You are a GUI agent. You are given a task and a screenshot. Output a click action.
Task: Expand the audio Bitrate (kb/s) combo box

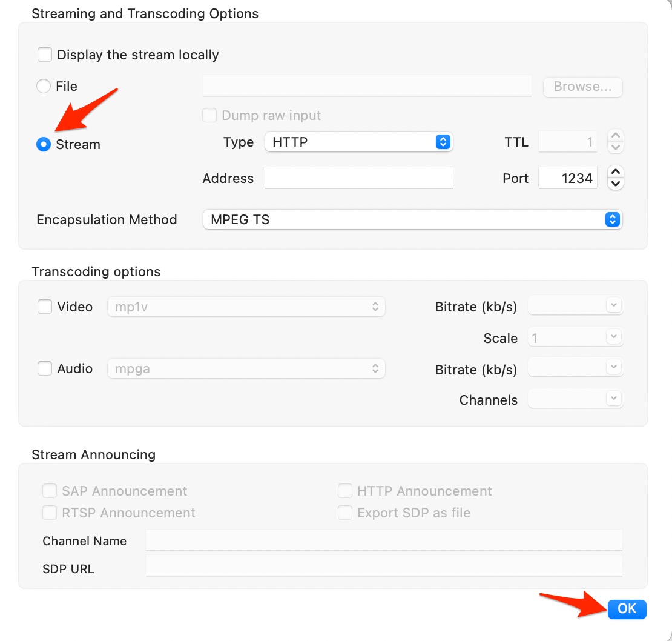613,367
